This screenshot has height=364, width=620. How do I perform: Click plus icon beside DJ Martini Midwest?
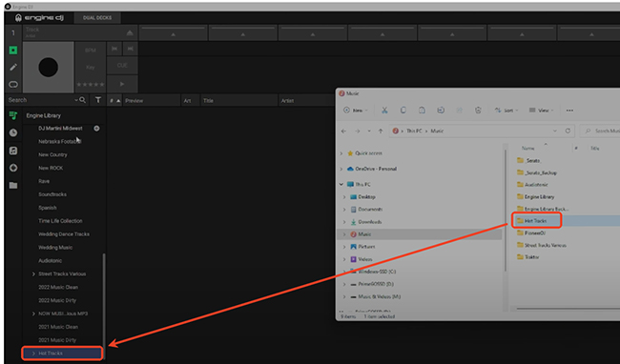coord(96,129)
